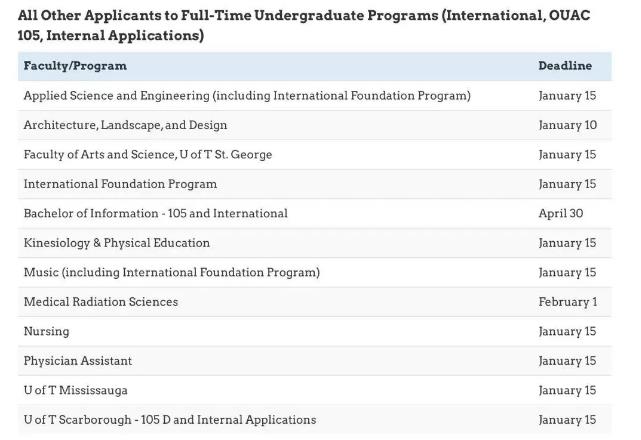Click the April 30 deadline cell
Screen dimensions: 641x440
click(560, 213)
